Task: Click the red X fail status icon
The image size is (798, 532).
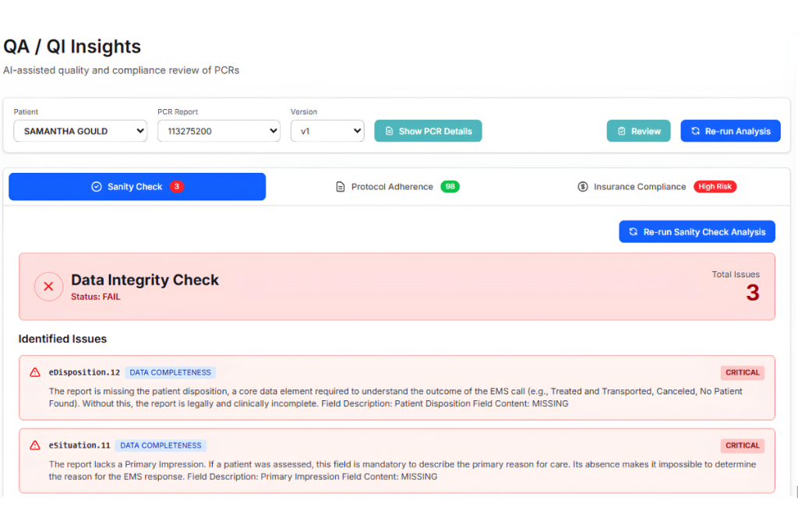Action: 48,287
